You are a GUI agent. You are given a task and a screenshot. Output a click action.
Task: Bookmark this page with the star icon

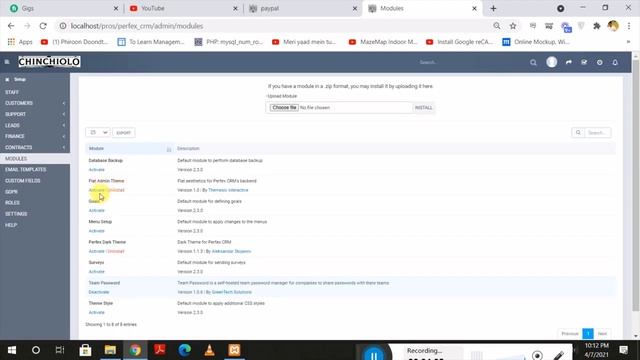[513, 26]
